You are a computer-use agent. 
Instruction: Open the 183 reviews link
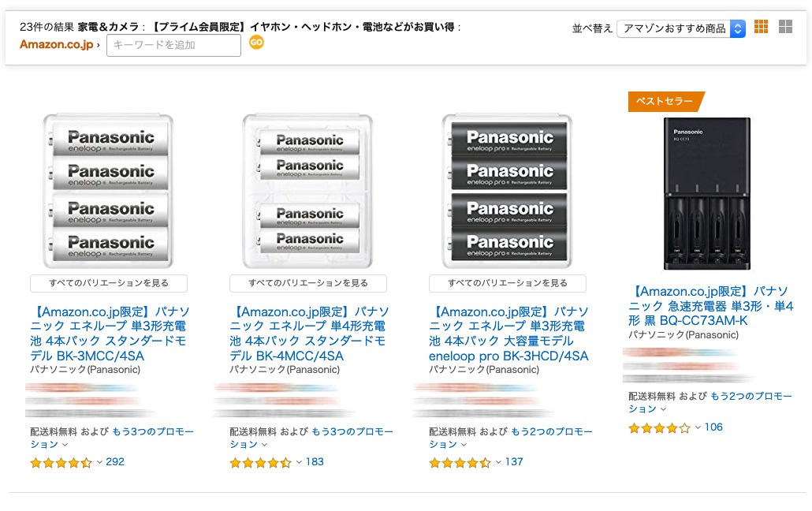point(315,462)
